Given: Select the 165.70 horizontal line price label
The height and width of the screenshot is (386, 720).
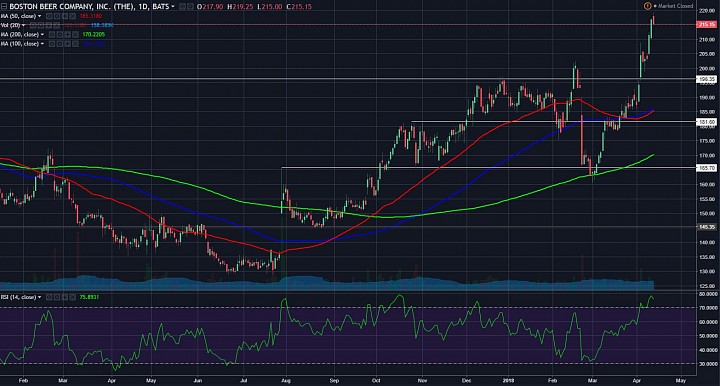Looking at the screenshot, I should (706, 168).
